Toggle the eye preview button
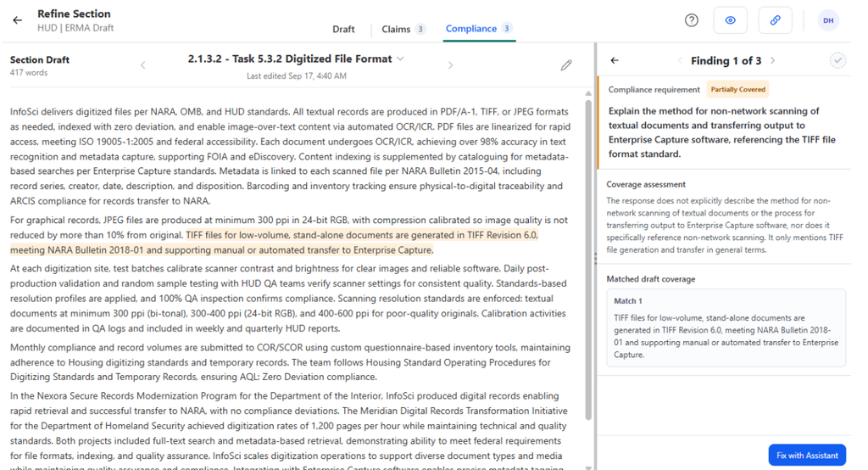Image resolution: width=868 pixels, height=470 pixels. click(x=730, y=20)
